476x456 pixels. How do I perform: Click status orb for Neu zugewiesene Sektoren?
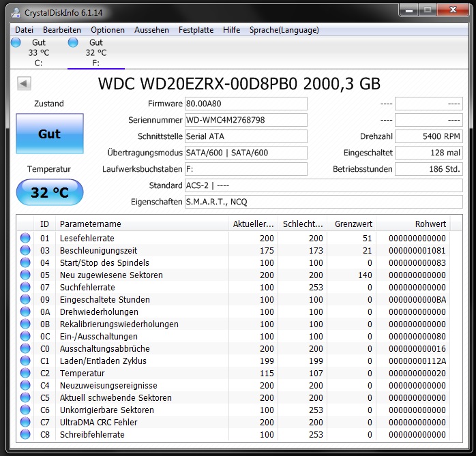pos(25,275)
